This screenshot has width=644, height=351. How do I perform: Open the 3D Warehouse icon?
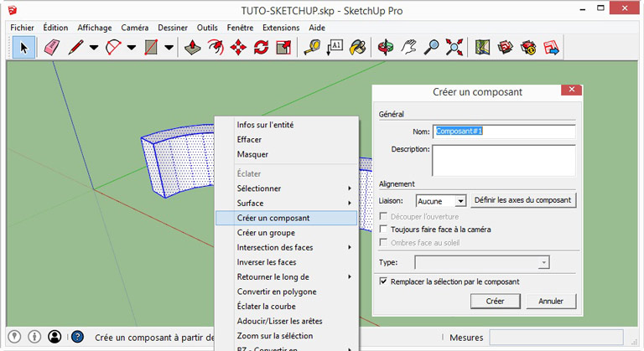[505, 47]
